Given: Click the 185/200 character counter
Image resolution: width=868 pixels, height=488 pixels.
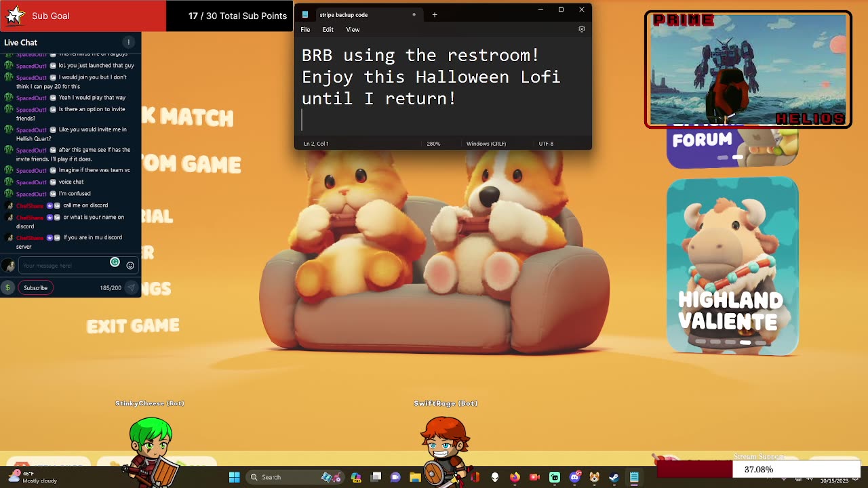Looking at the screenshot, I should coord(111,288).
